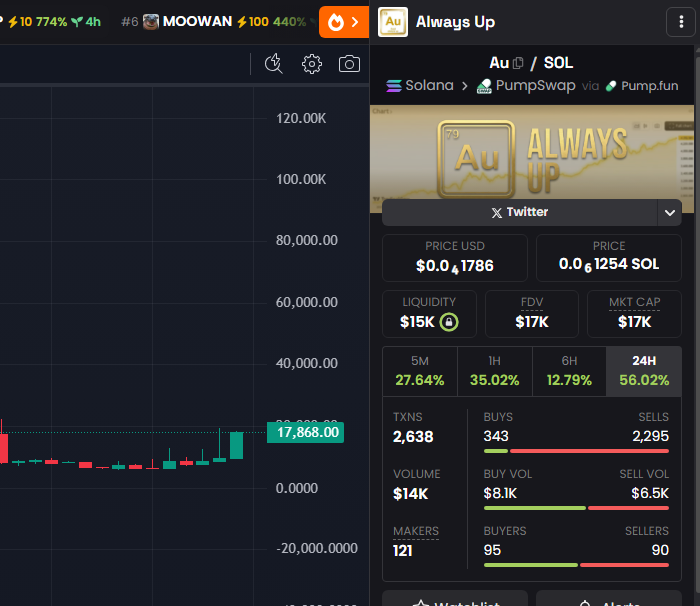Click the MAKERS label

[x=416, y=531]
